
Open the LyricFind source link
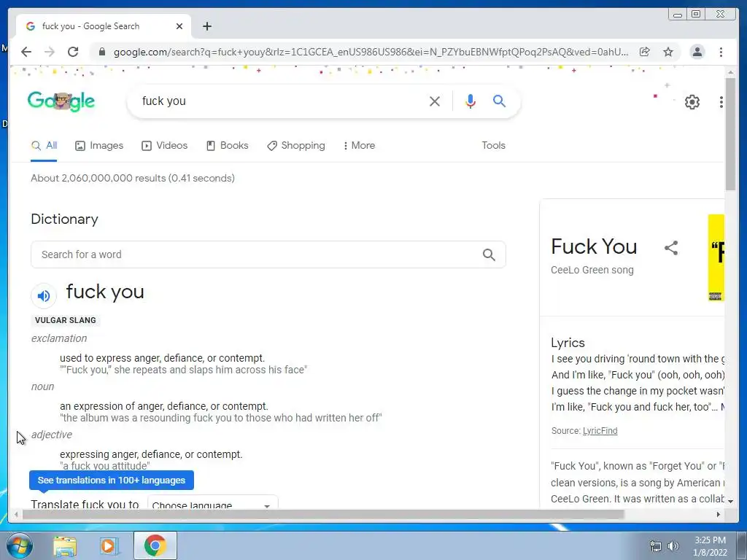coord(600,431)
